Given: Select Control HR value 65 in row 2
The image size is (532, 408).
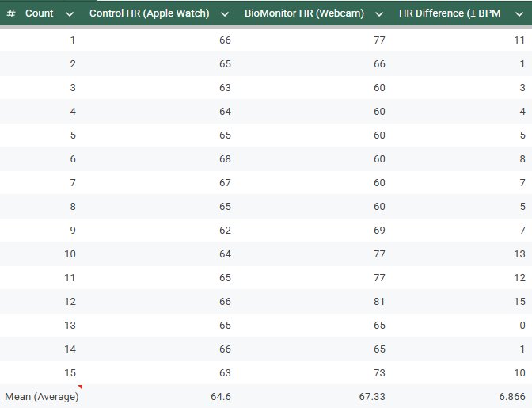Looking at the screenshot, I should point(225,64).
